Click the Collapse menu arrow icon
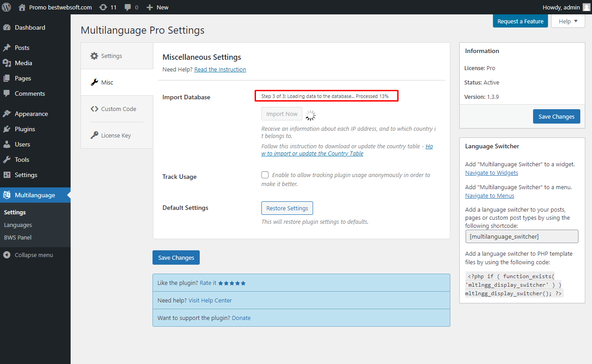The height and width of the screenshot is (364, 592). 7,255
